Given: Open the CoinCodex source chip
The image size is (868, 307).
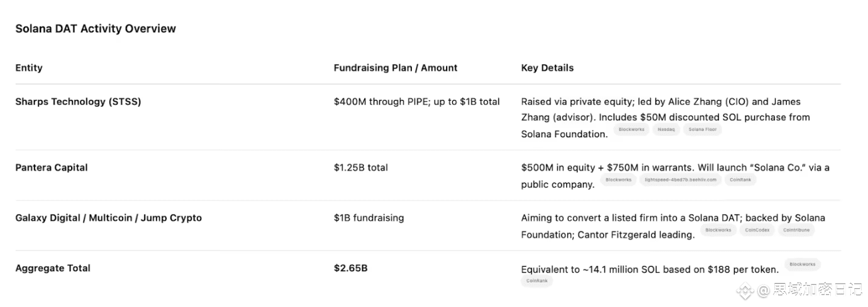Looking at the screenshot, I should tap(757, 230).
